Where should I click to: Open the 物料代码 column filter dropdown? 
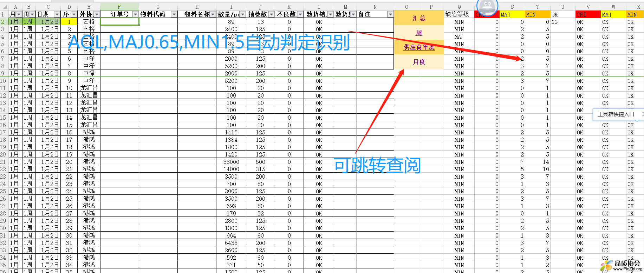coord(174,14)
